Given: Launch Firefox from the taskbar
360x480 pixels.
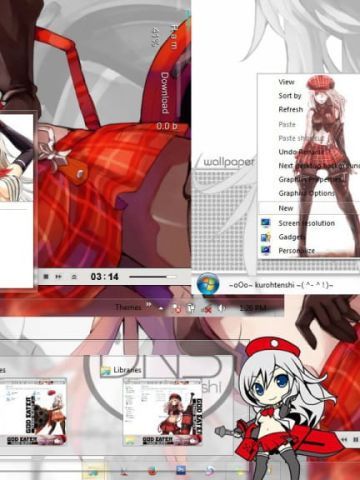Looking at the screenshot, I should pos(152,471).
